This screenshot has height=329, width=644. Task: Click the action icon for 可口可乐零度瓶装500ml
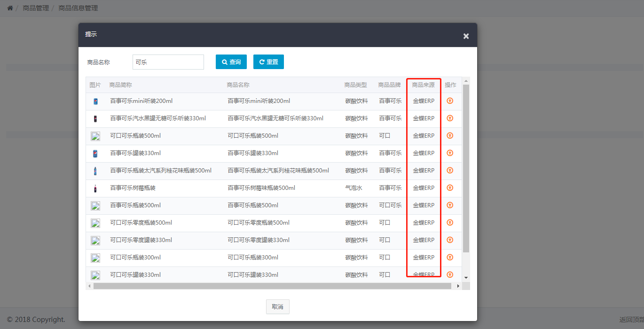(450, 222)
